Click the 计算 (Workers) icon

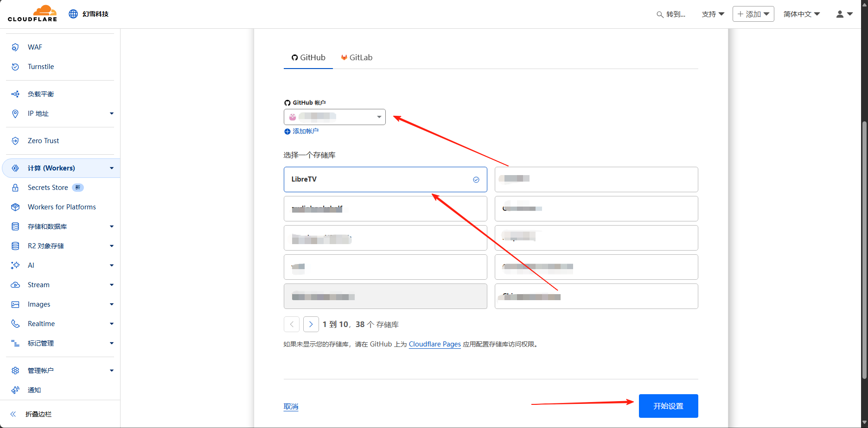pyautogui.click(x=15, y=168)
